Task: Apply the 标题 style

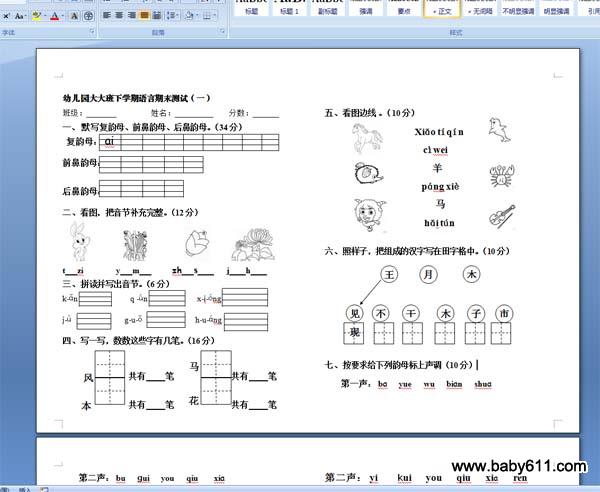Action: [x=251, y=8]
